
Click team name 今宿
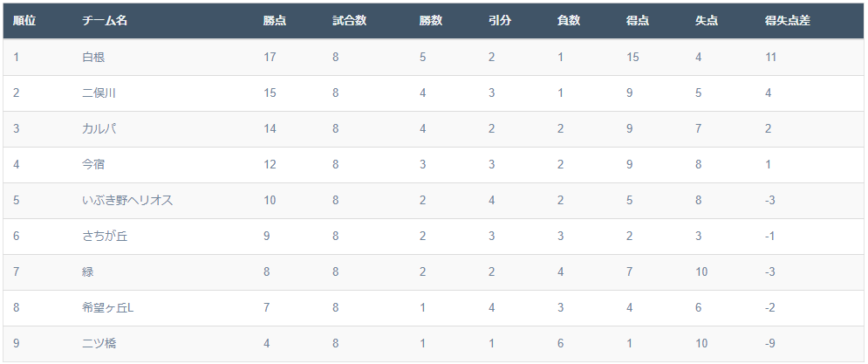(93, 165)
